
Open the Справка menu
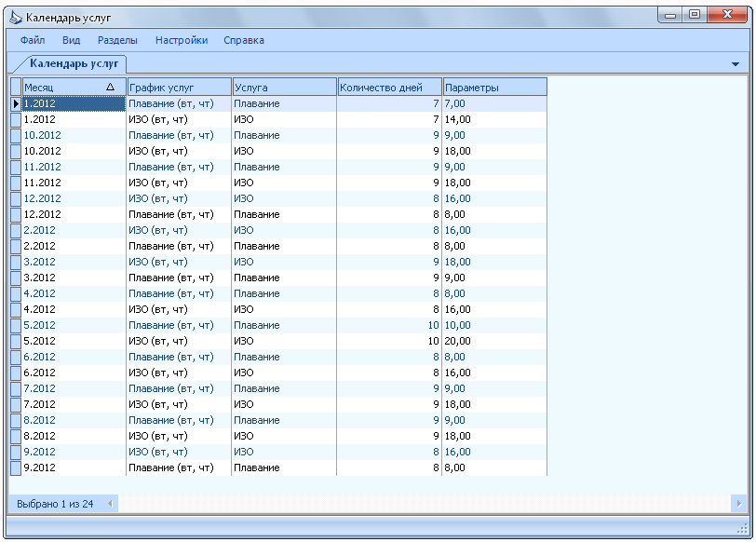[244, 40]
